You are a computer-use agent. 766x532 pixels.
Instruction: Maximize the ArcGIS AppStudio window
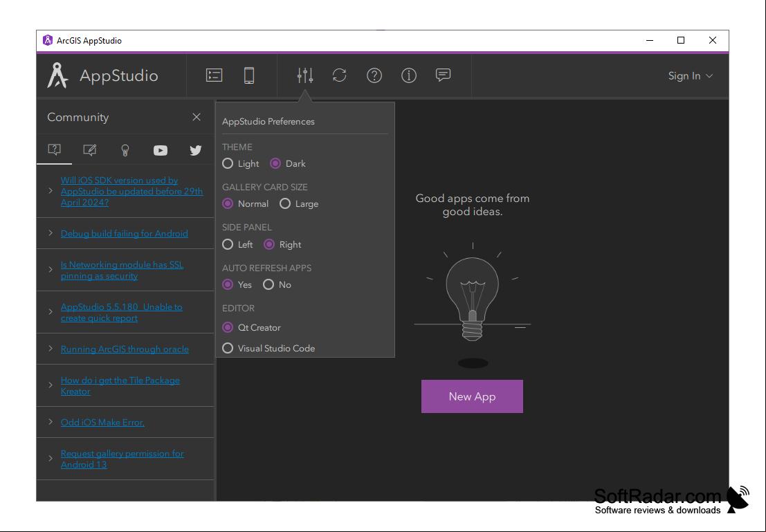point(681,41)
